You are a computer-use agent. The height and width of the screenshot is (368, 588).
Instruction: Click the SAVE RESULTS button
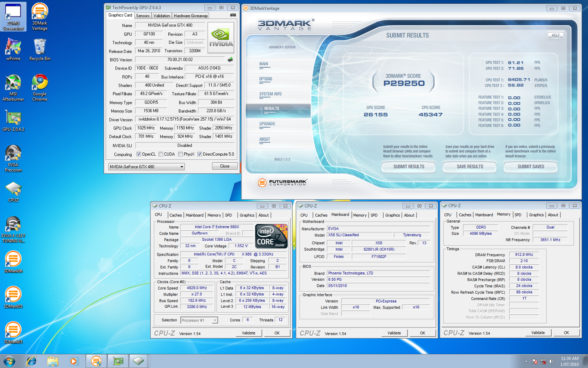[x=470, y=167]
